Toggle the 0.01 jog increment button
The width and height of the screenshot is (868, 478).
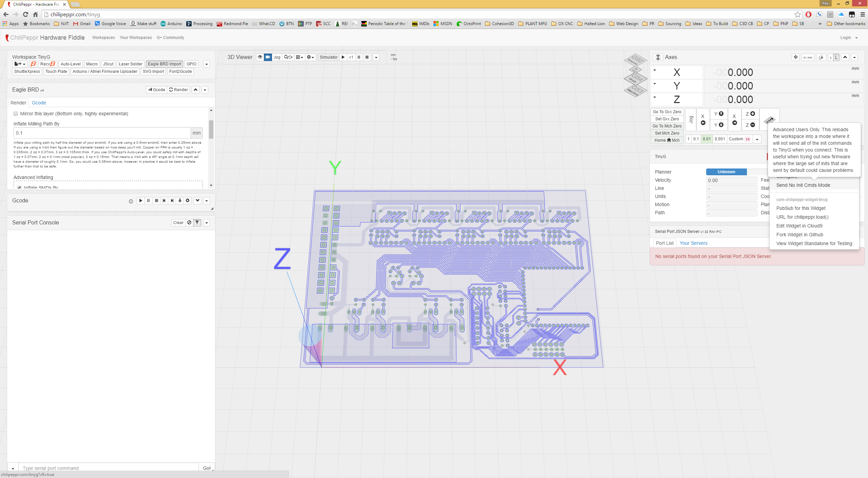[x=707, y=139]
